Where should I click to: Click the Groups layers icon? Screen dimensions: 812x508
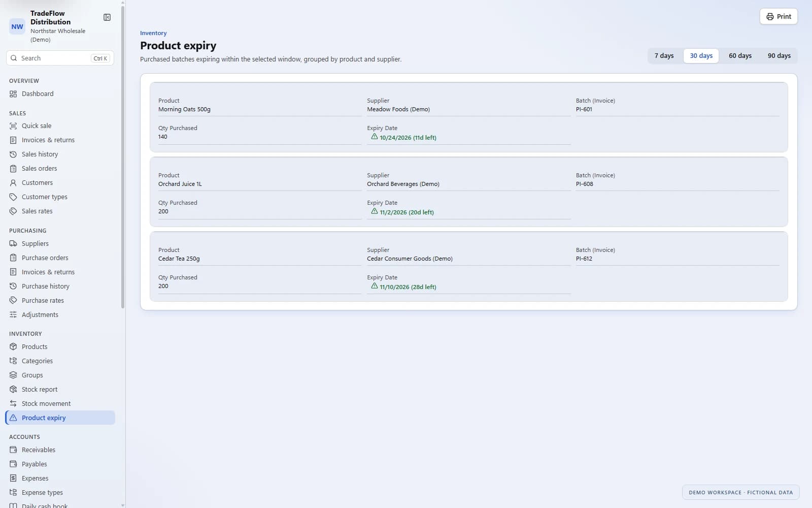13,375
